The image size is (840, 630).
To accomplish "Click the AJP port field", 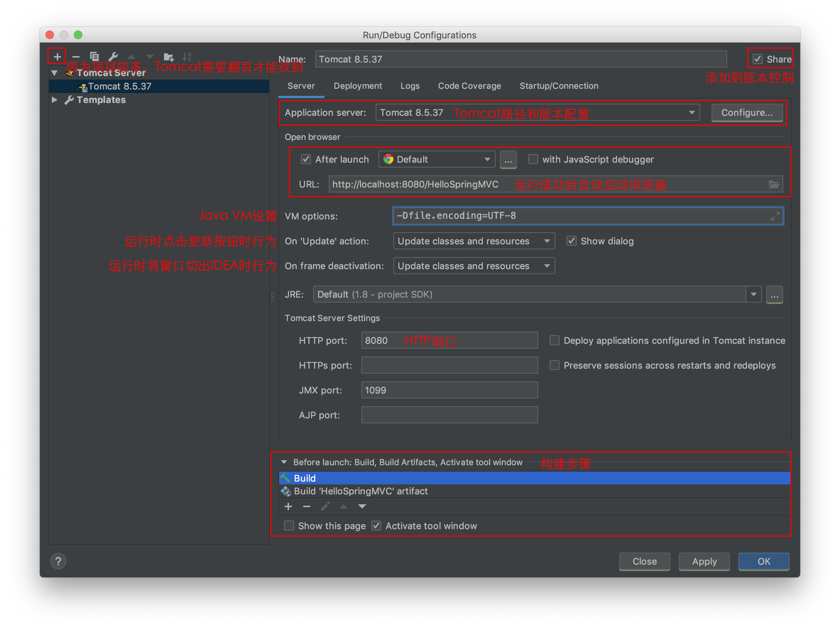I will (x=449, y=415).
